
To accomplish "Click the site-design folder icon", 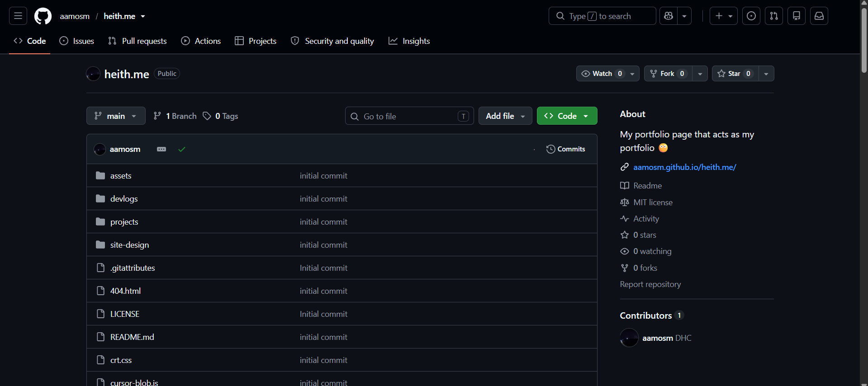I will coord(100,245).
